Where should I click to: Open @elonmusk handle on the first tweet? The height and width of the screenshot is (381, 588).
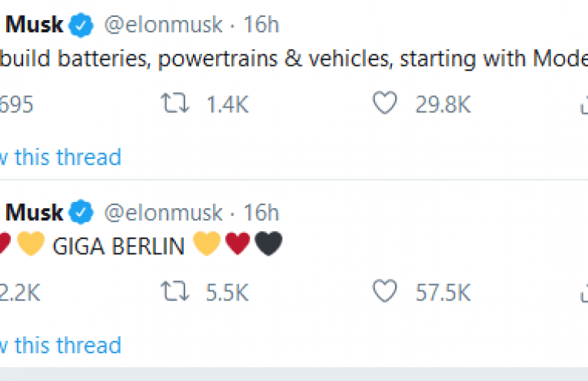coord(164,25)
